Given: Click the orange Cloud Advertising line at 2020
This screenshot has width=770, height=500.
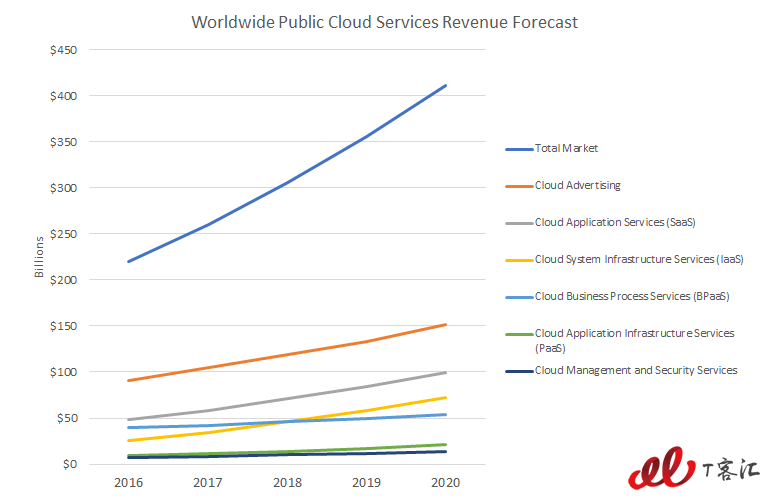Looking at the screenshot, I should [x=445, y=325].
